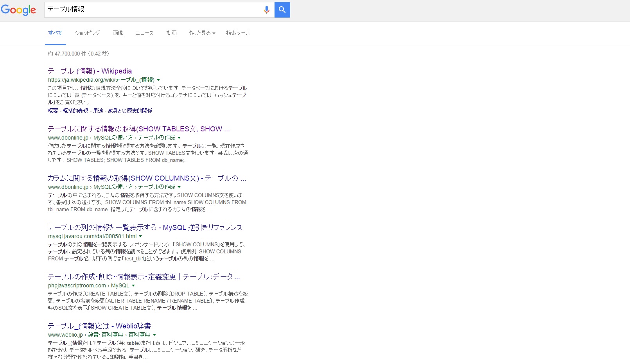This screenshot has width=630, height=364.
Task: Jump to the 概要 section link
Action: click(x=53, y=111)
